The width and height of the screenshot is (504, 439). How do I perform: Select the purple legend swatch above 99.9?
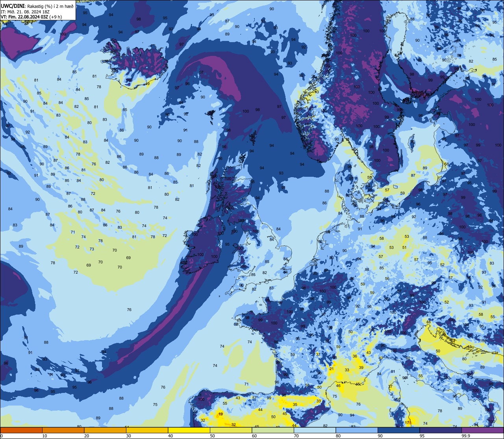tap(482, 430)
